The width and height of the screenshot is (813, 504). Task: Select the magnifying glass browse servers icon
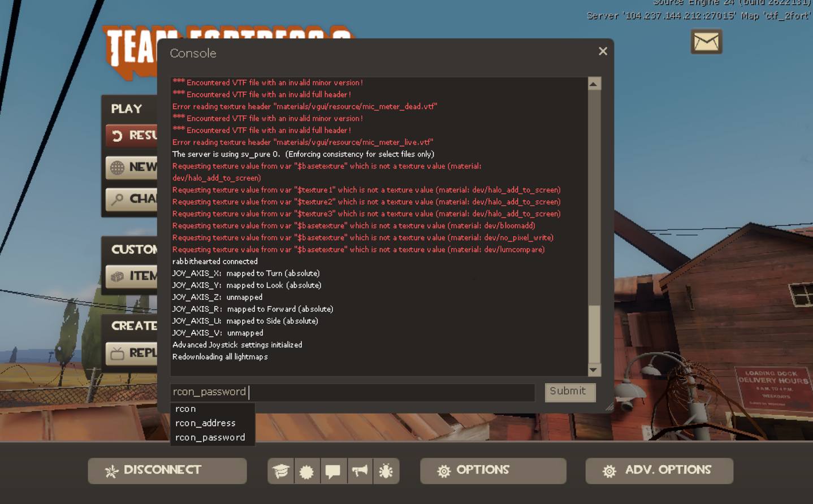[x=118, y=199]
